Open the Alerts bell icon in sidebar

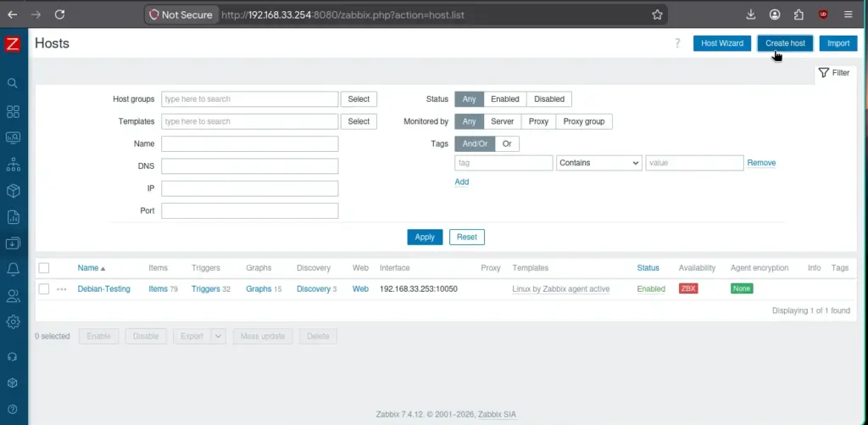(13, 269)
